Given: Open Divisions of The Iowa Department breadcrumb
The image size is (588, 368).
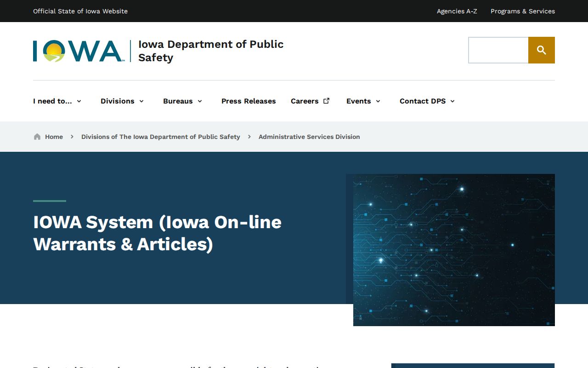Looking at the screenshot, I should pos(161,137).
